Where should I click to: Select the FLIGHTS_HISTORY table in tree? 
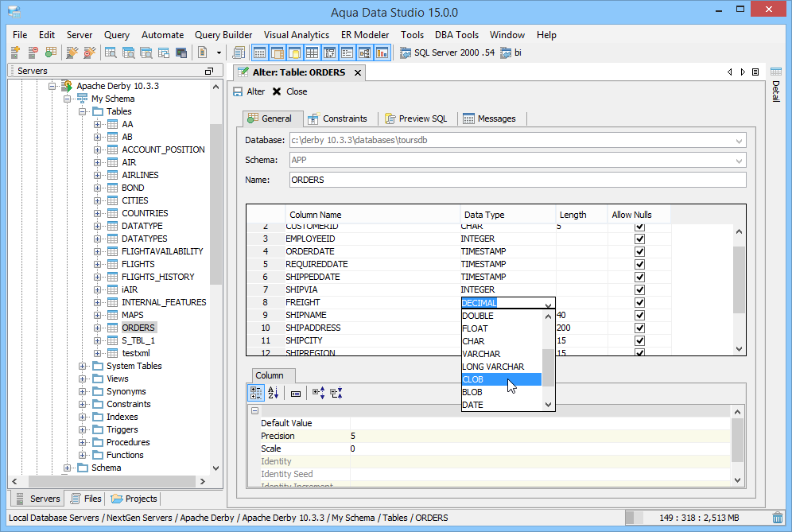(157, 277)
